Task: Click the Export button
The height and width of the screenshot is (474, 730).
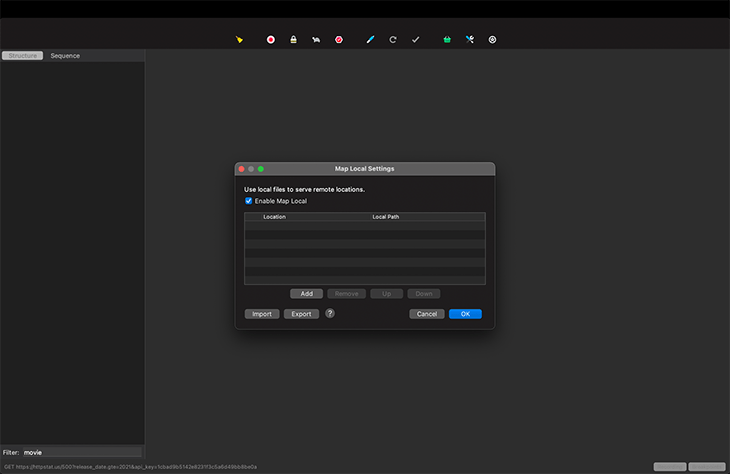Action: [x=301, y=314]
